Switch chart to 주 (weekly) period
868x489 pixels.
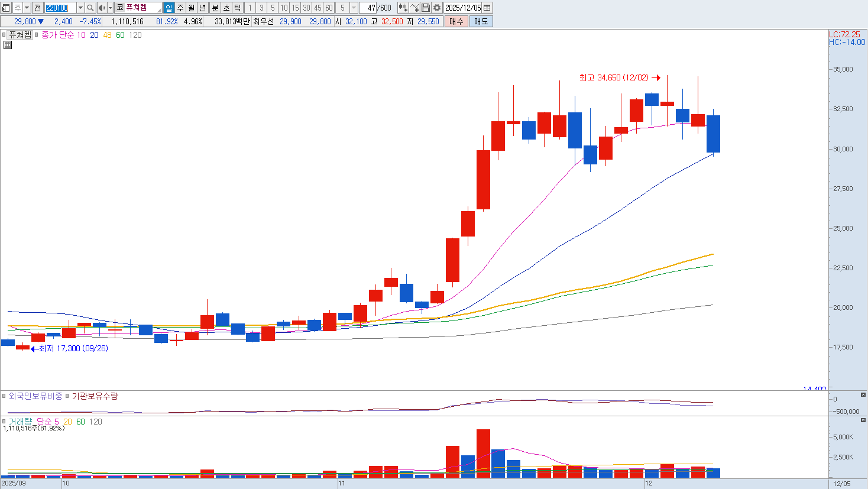tap(180, 8)
